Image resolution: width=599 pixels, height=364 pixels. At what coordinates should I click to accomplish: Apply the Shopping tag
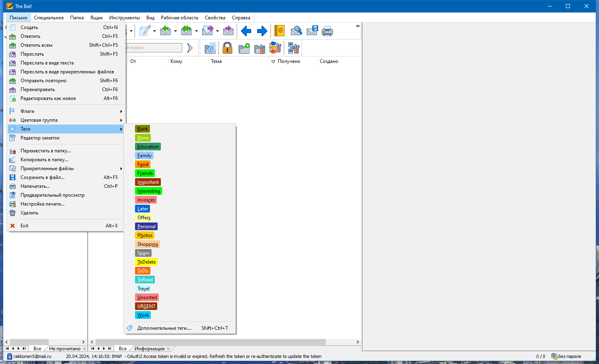pyautogui.click(x=148, y=244)
